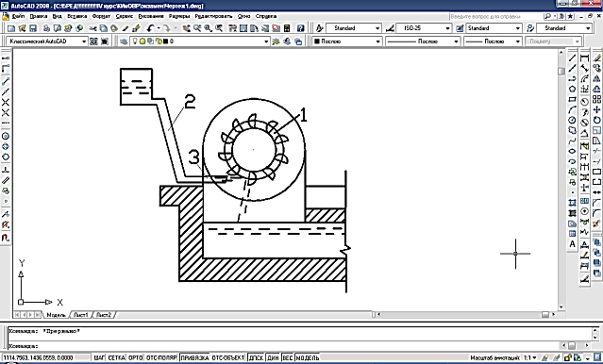Select the Linear Dimension tool
603x364 pixels.
pos(584,58)
